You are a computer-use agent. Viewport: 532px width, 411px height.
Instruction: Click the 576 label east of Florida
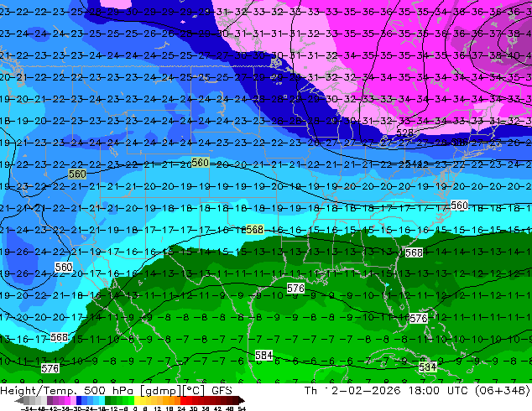419,319
